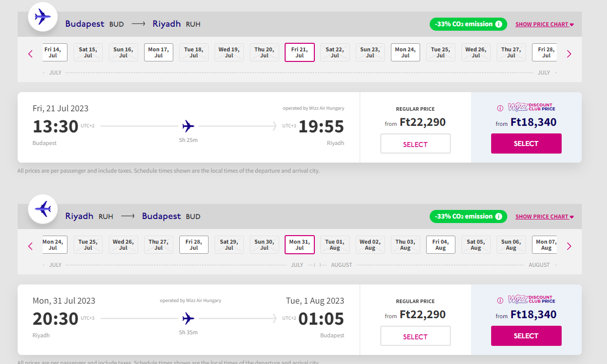Select regular price for the return flight
607x364 pixels.
pyautogui.click(x=416, y=336)
